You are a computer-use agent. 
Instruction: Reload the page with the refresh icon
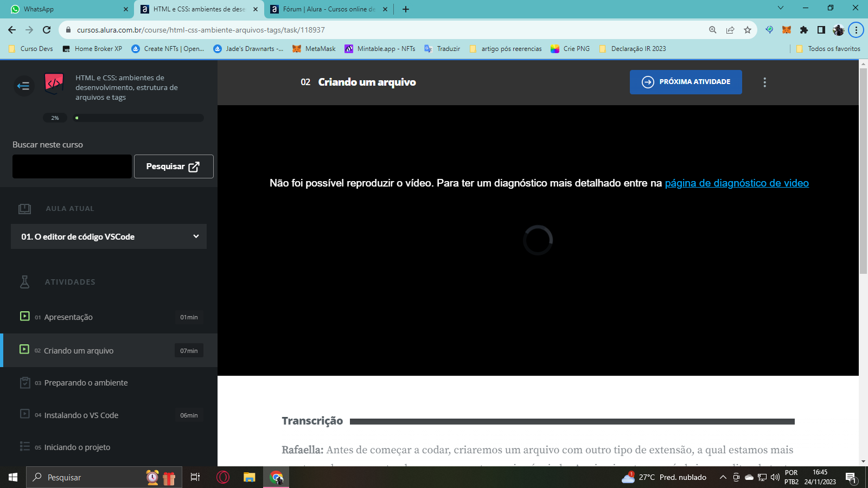[47, 30]
